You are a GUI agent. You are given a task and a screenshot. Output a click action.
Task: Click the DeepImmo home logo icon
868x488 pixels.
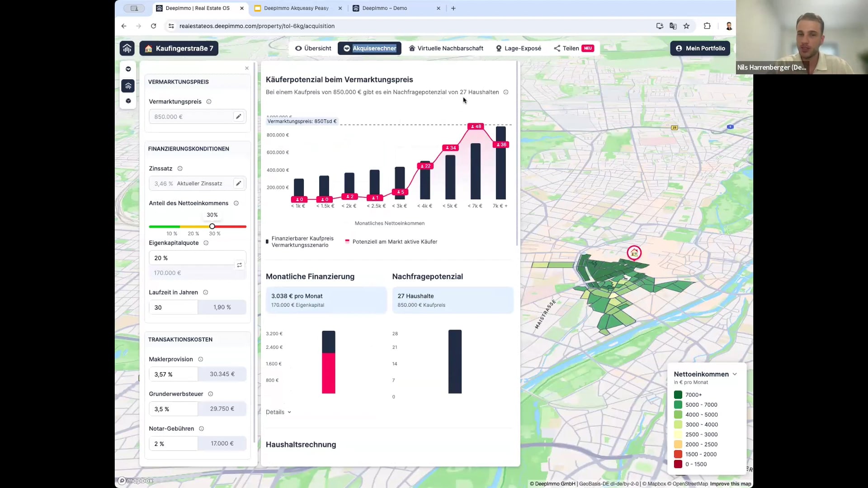(127, 48)
